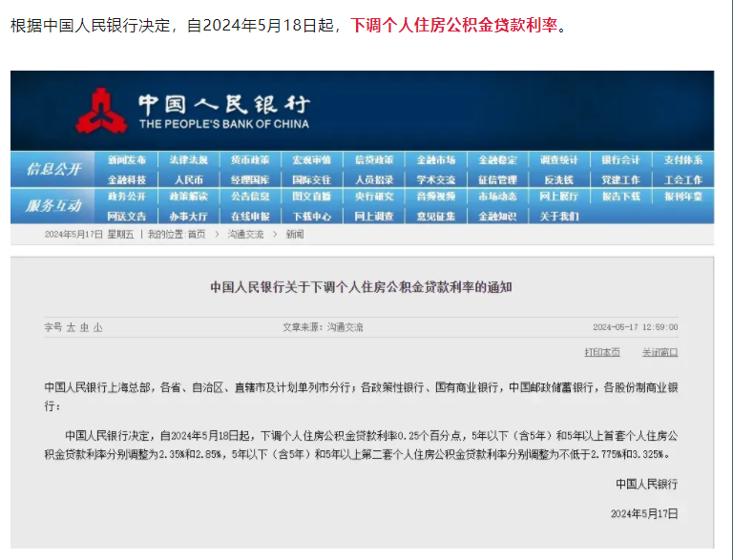Set font size to 小
This screenshot has width=733, height=560.
click(x=97, y=327)
